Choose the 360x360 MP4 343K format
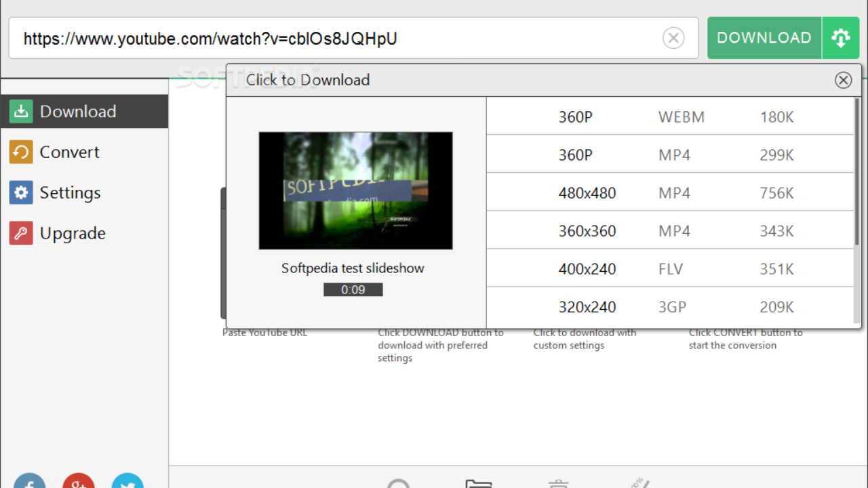The image size is (868, 488). click(x=670, y=230)
